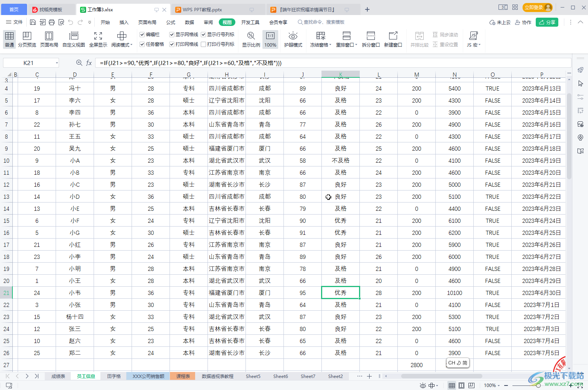Screen dimensions: 588x390
Task: Click the 协作 button
Action: (x=523, y=22)
